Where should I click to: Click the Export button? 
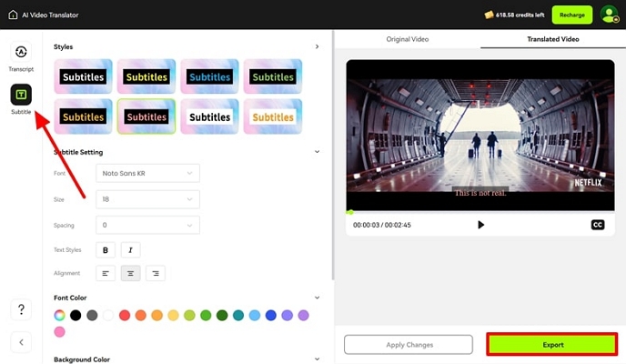(x=552, y=345)
